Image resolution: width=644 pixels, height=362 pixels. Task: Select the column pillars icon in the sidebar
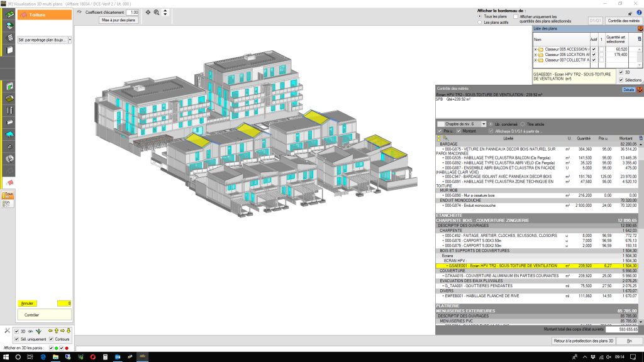[9, 111]
